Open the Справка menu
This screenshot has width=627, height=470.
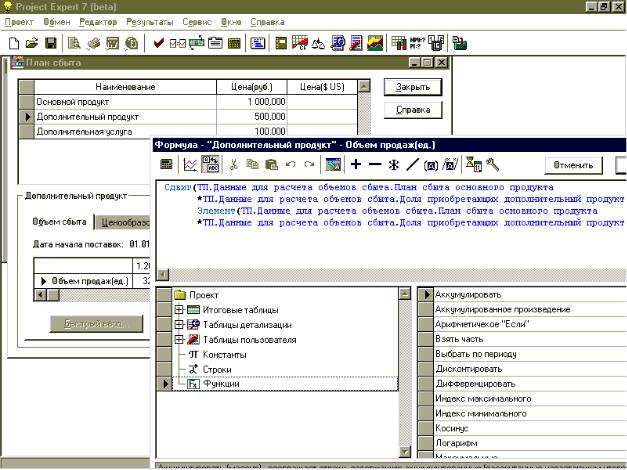(x=267, y=22)
